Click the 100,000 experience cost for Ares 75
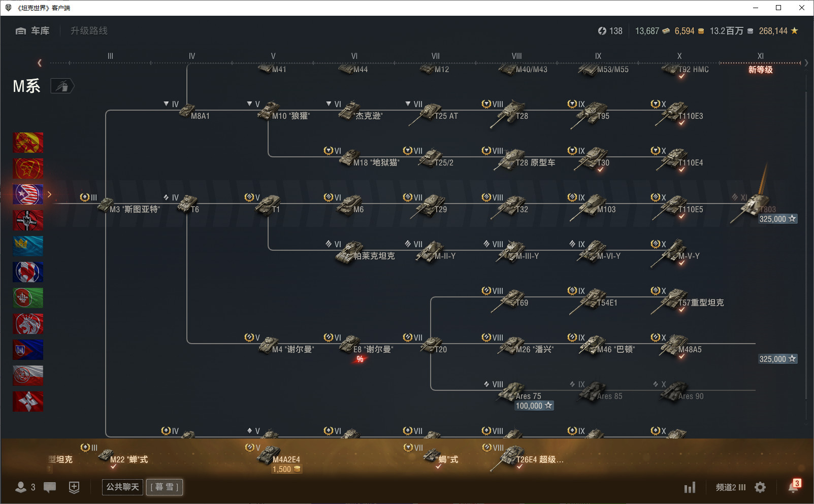814x504 pixels. pos(534,406)
